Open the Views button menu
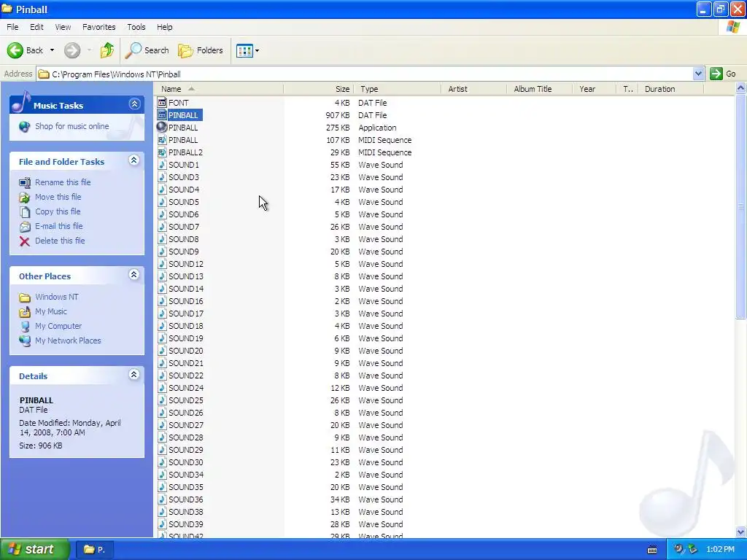The height and width of the screenshot is (560, 747). (x=248, y=50)
